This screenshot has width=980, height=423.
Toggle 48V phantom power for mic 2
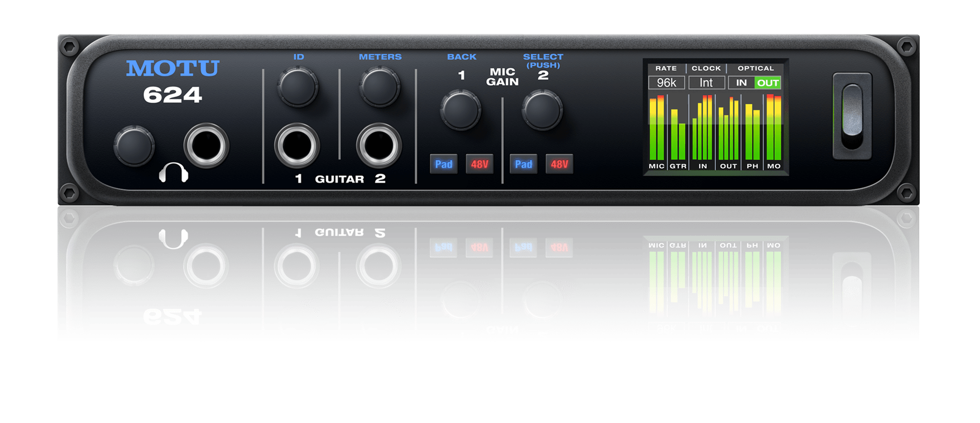click(x=559, y=164)
